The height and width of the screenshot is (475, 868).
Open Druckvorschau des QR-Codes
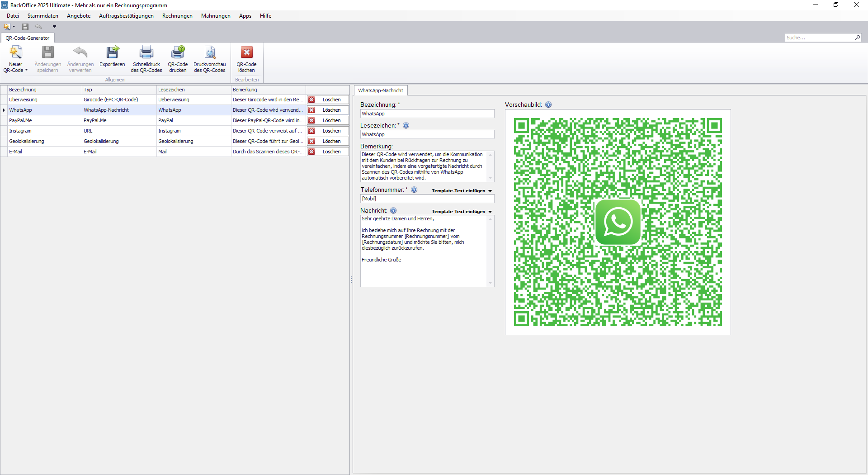210,59
